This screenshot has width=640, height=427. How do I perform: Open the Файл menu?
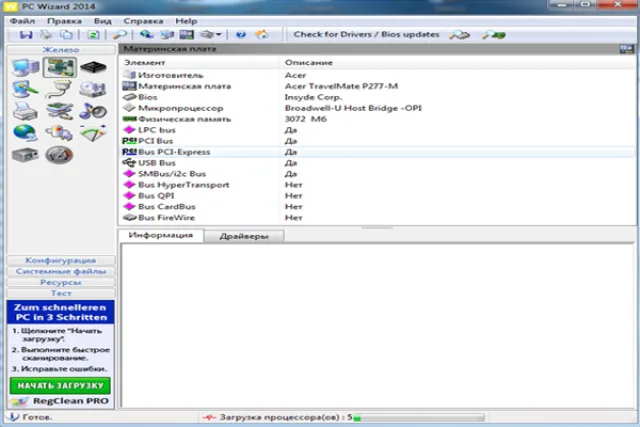(x=22, y=21)
